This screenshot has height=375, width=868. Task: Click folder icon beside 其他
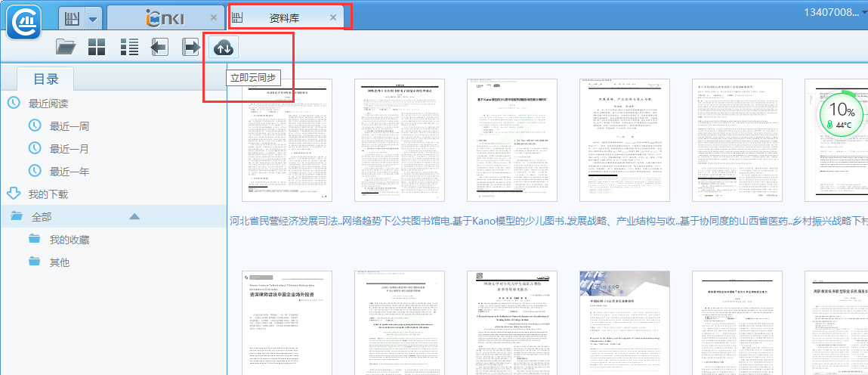(35, 262)
